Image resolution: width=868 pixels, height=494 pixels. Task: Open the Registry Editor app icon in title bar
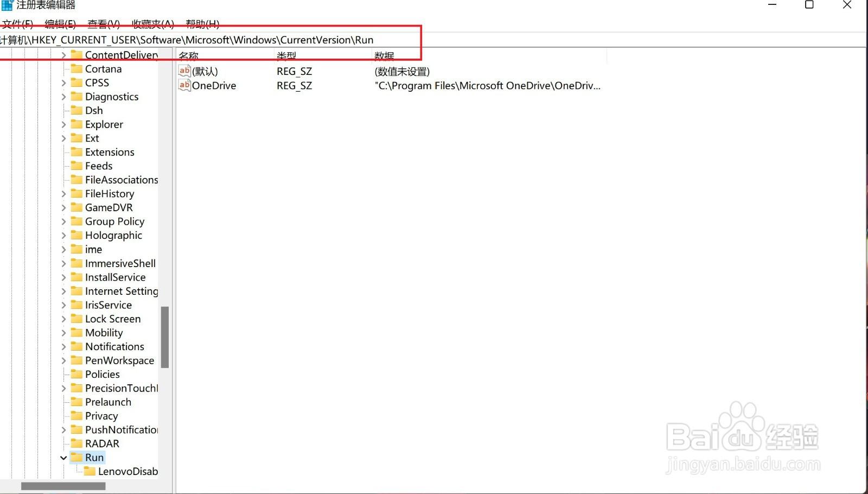pos(7,5)
